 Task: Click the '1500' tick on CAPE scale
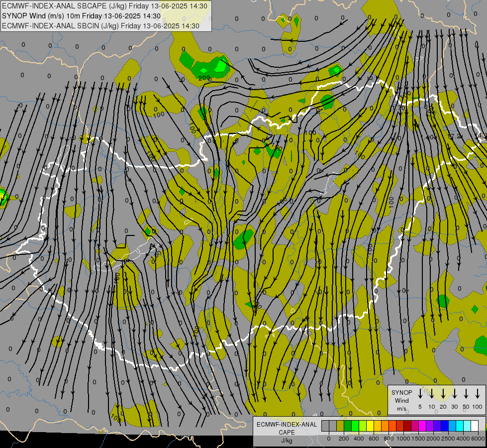coord(418,439)
